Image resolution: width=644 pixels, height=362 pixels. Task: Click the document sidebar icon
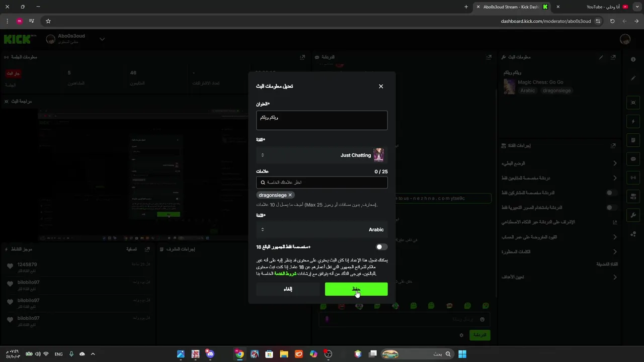633,140
